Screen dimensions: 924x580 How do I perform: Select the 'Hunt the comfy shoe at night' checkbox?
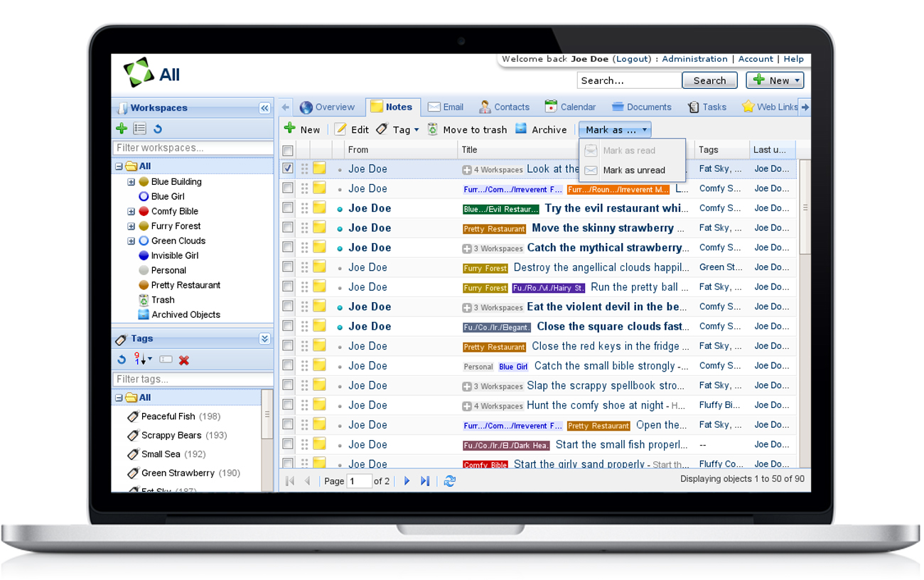tap(288, 405)
